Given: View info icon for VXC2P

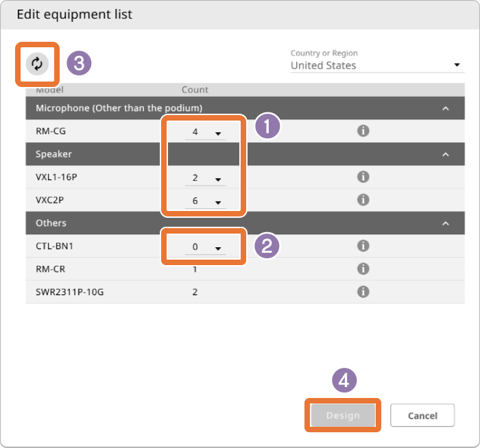Looking at the screenshot, I should click(363, 200).
